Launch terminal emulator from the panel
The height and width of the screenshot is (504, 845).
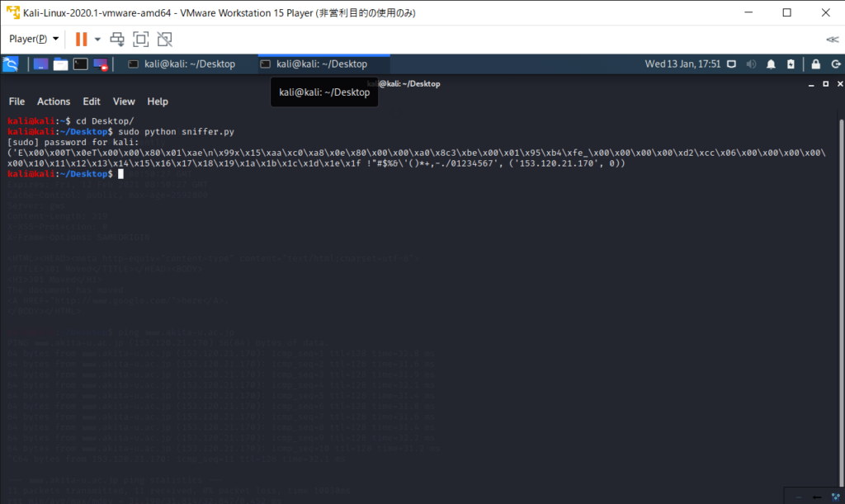point(80,64)
